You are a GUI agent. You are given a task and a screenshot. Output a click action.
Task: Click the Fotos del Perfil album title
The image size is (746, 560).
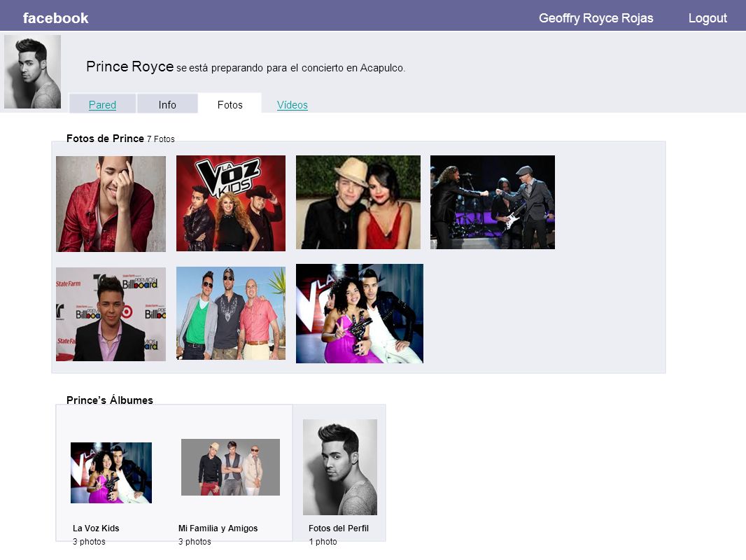[338, 528]
